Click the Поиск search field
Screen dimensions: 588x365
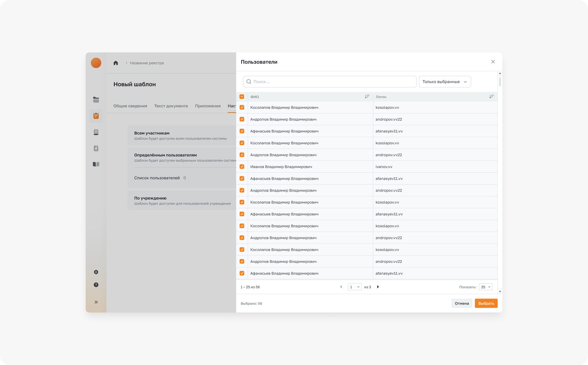(x=330, y=81)
